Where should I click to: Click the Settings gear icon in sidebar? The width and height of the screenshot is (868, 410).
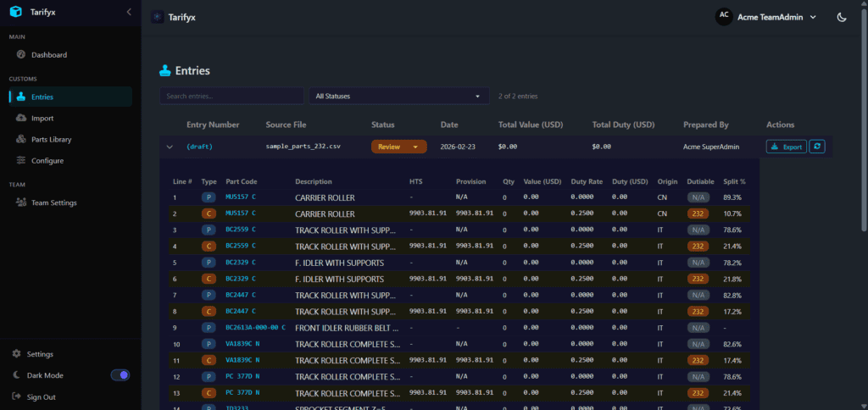coord(18,354)
